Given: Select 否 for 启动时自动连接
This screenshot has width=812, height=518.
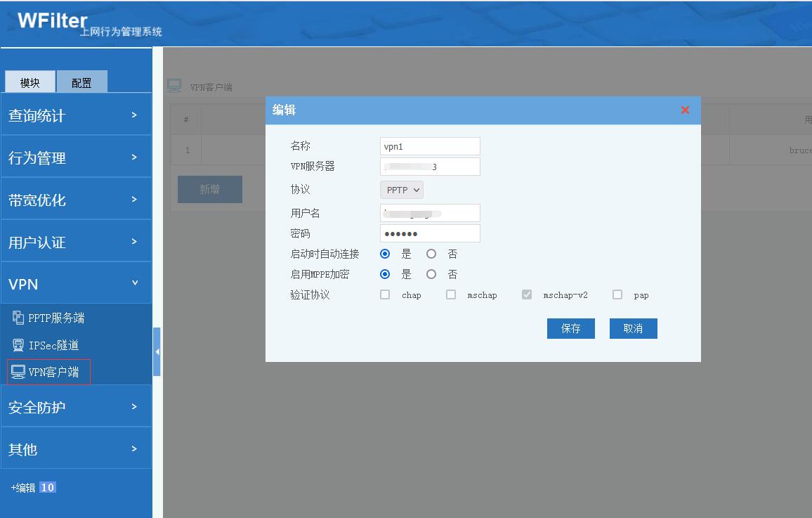Looking at the screenshot, I should click(431, 254).
